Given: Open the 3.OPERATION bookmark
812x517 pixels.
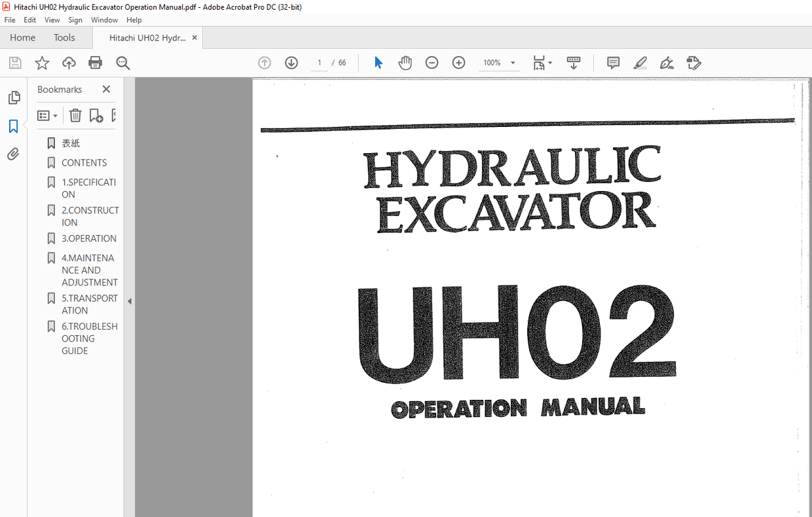Looking at the screenshot, I should pos(89,238).
